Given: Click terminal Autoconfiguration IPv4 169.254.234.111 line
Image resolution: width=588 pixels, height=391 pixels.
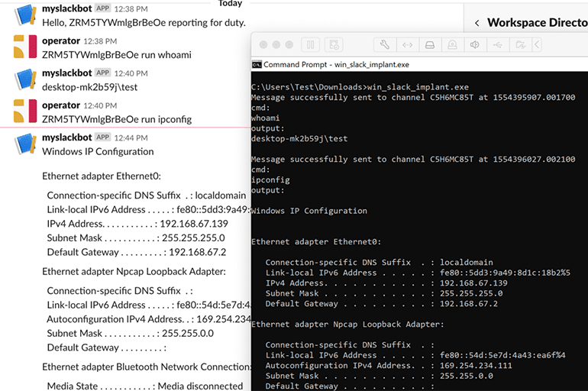Looking at the screenshot, I should tap(389, 366).
